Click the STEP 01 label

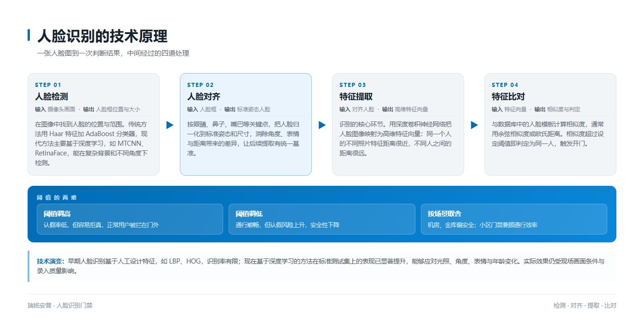48,85
